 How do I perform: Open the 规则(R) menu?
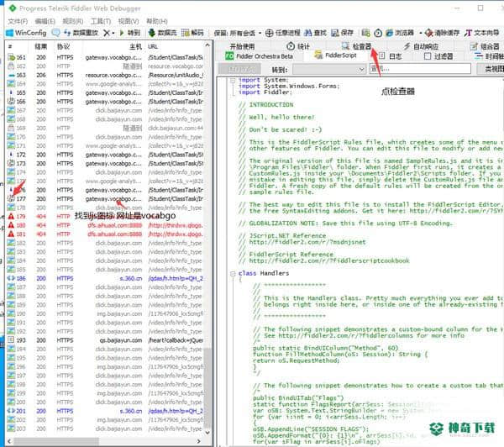pos(73,21)
